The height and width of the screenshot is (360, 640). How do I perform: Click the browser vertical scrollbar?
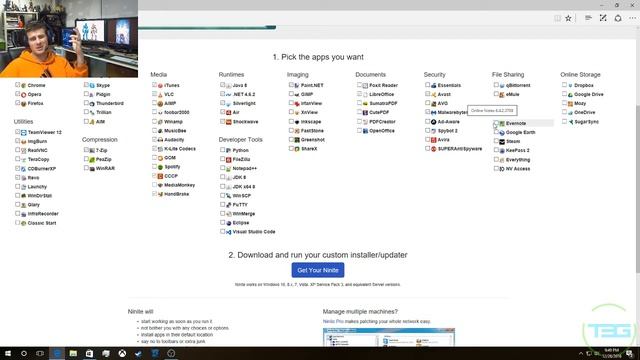click(638, 189)
